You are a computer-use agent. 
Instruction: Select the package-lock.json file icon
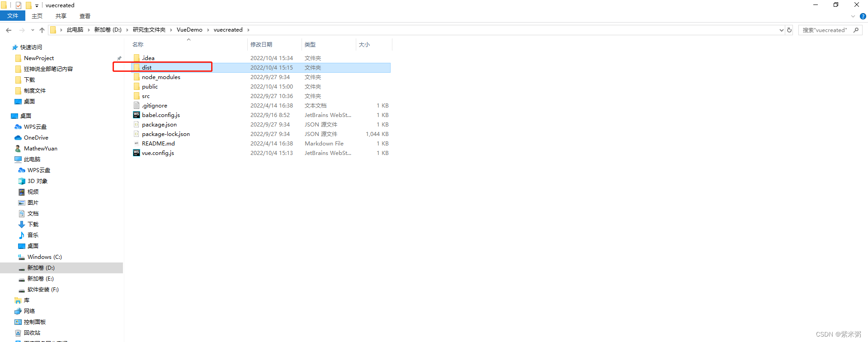click(137, 134)
